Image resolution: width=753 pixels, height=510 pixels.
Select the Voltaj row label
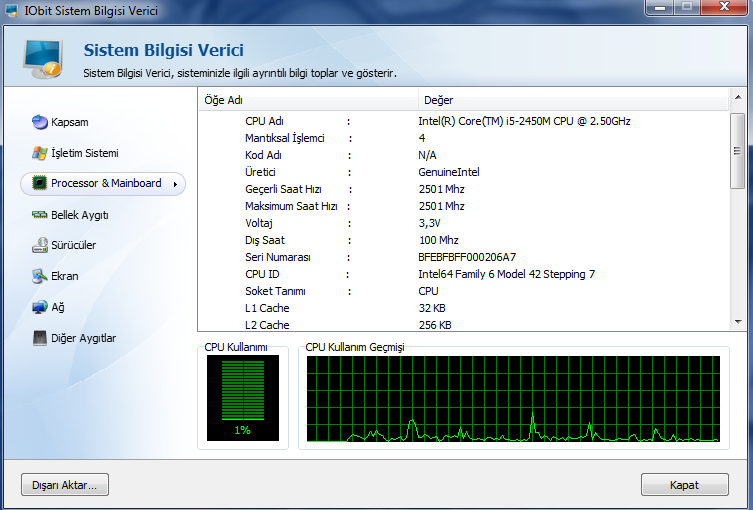click(258, 223)
